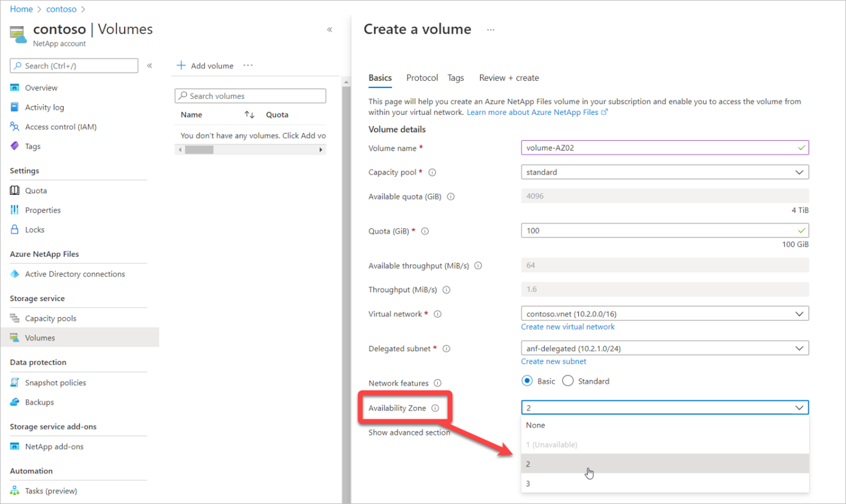Click the Quota (GiB) info icon
The height and width of the screenshot is (504, 846).
(425, 231)
